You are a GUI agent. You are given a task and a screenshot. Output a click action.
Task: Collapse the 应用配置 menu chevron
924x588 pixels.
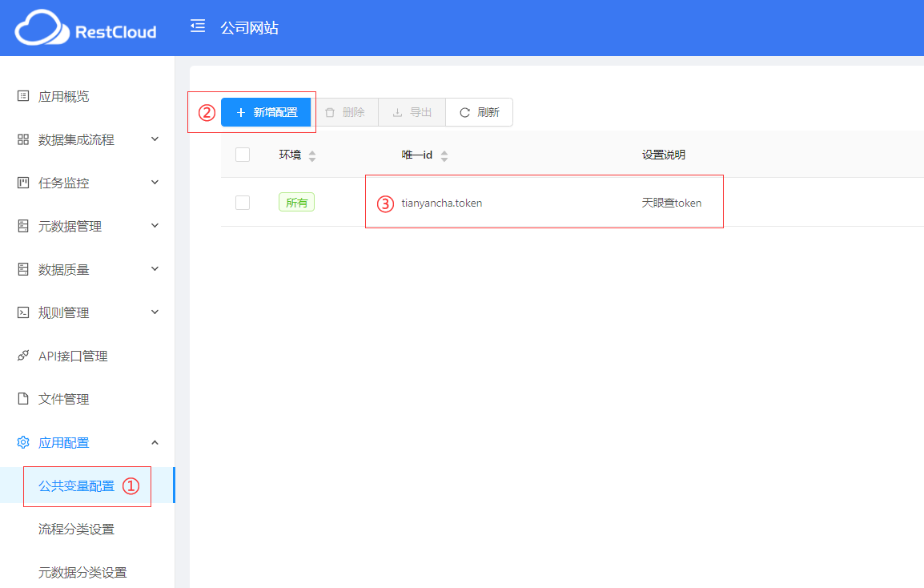coord(155,442)
